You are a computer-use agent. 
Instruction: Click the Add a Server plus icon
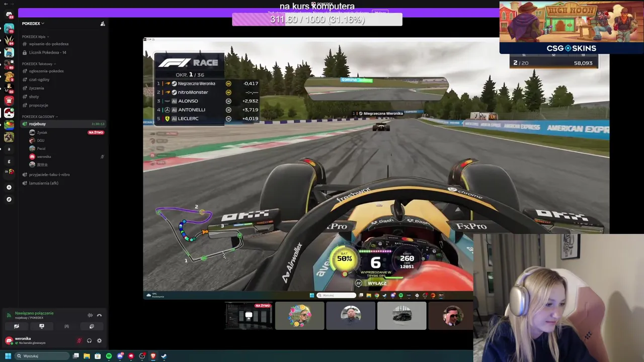coord(9,187)
